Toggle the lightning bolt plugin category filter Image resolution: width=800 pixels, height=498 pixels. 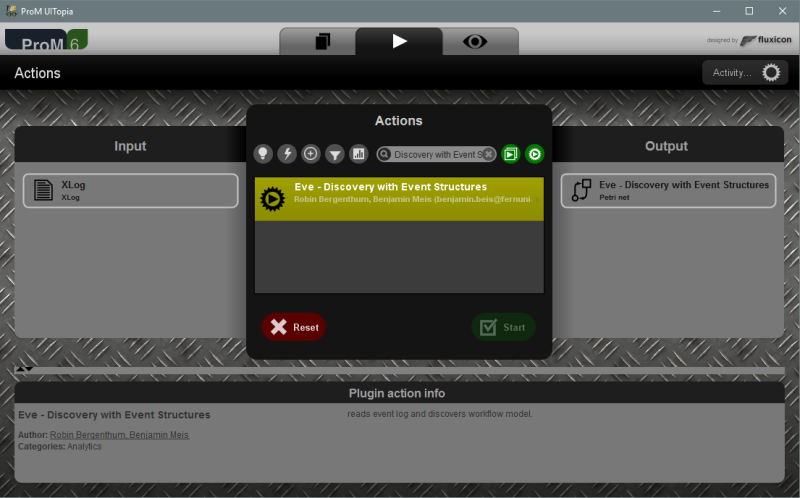287,154
